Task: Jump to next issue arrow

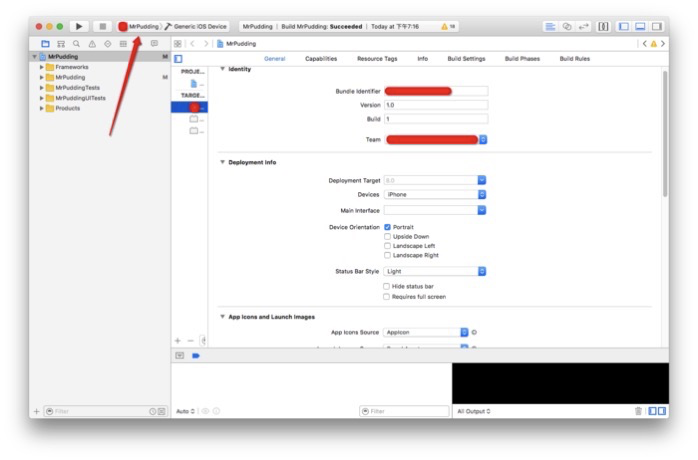Action: pos(663,44)
